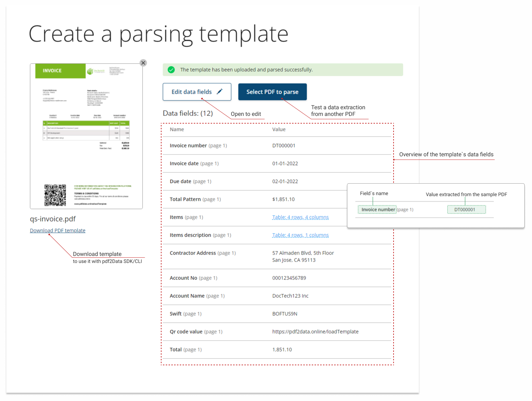Click the Swift field value BOFTUS9N

click(285, 314)
